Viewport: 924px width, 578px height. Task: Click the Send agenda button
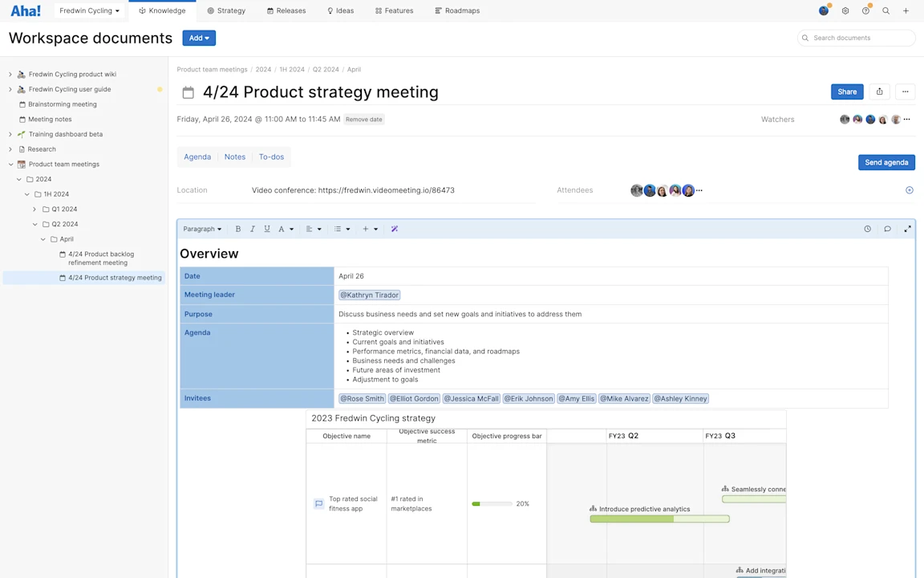coord(886,162)
